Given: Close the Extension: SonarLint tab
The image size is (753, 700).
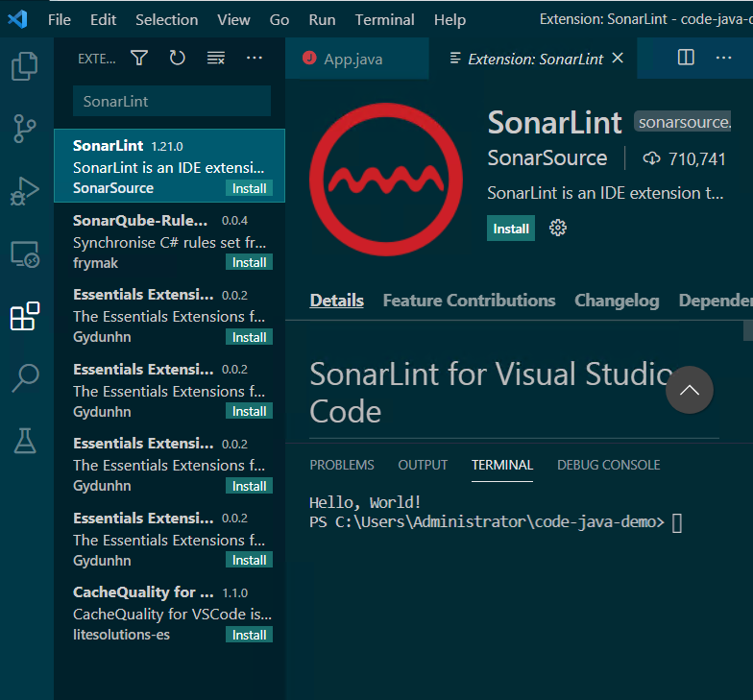Looking at the screenshot, I should (618, 59).
